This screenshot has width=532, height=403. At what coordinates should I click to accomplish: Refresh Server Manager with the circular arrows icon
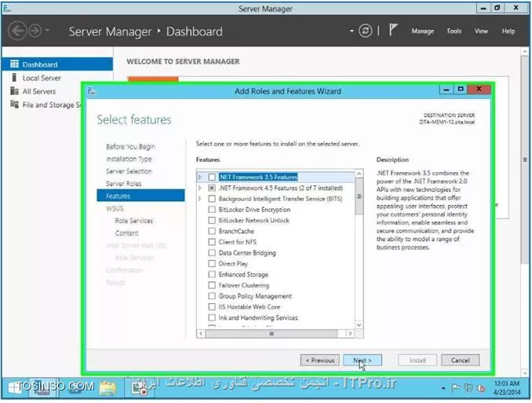366,31
